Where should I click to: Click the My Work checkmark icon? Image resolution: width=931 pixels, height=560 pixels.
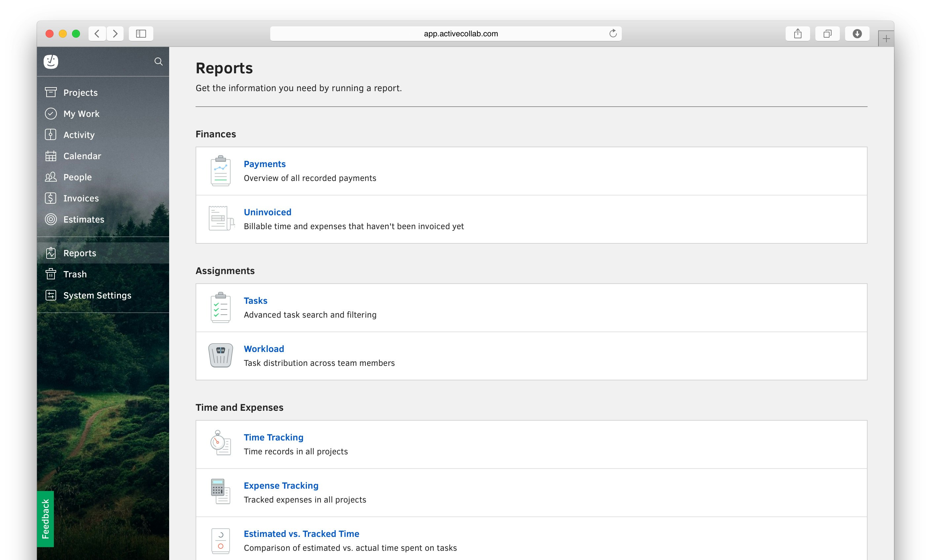pyautogui.click(x=51, y=114)
